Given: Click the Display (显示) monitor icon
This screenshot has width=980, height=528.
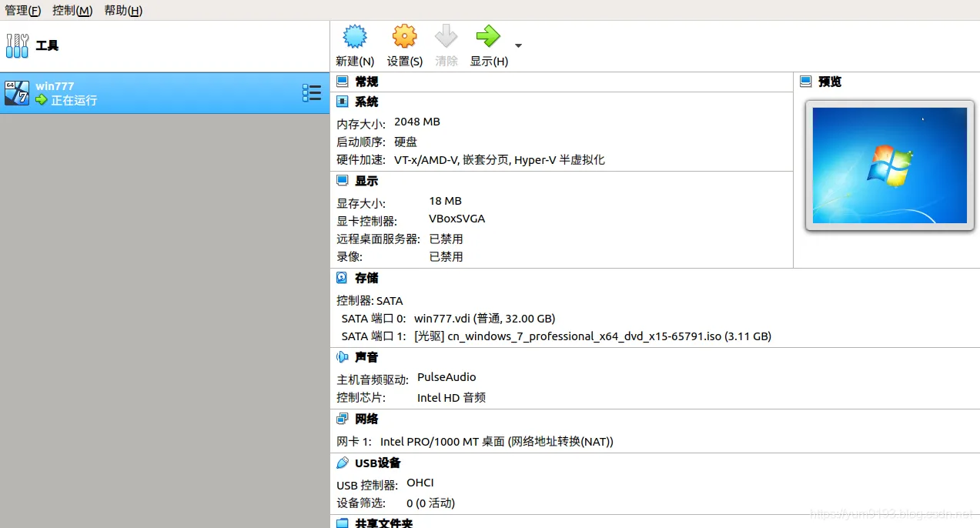Looking at the screenshot, I should [x=343, y=181].
